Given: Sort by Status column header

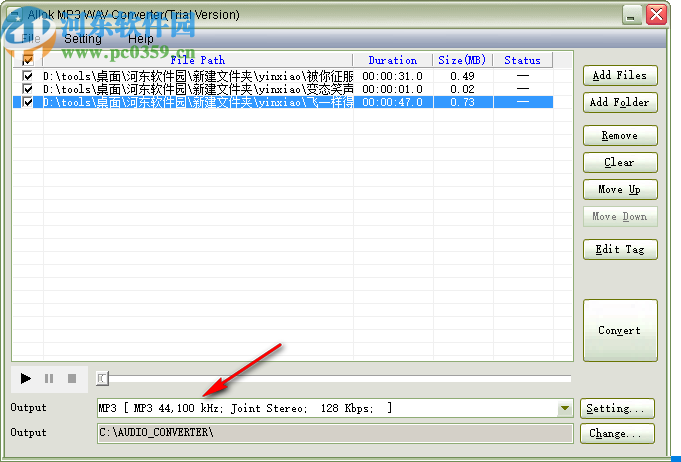Looking at the screenshot, I should click(x=522, y=60).
